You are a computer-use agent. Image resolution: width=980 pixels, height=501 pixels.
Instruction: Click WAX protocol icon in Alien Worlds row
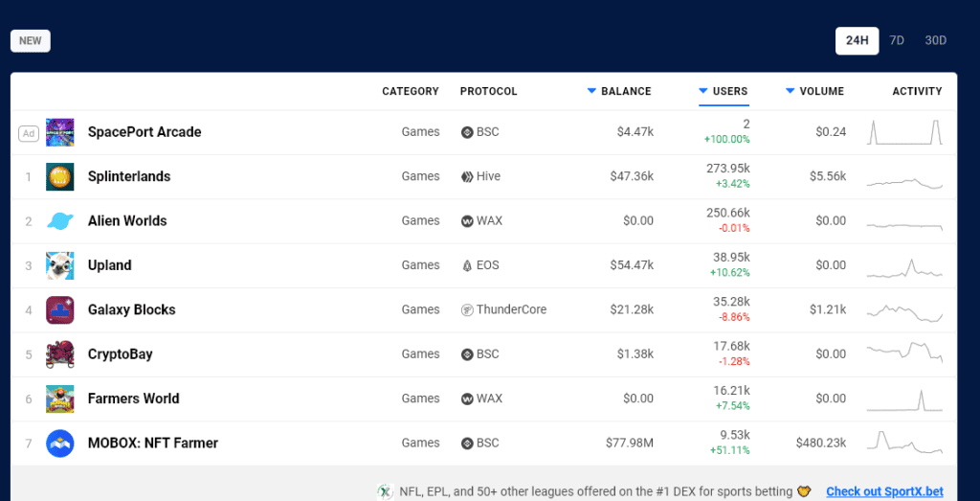467,221
